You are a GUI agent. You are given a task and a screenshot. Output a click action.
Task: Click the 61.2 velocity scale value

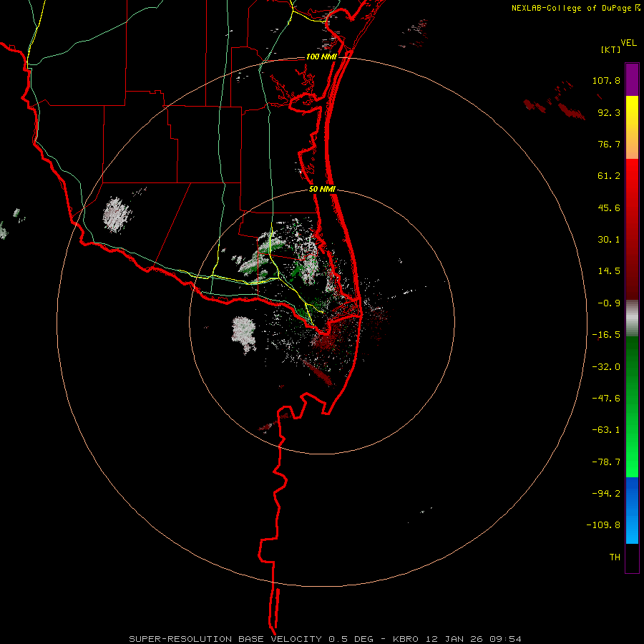tap(609, 176)
